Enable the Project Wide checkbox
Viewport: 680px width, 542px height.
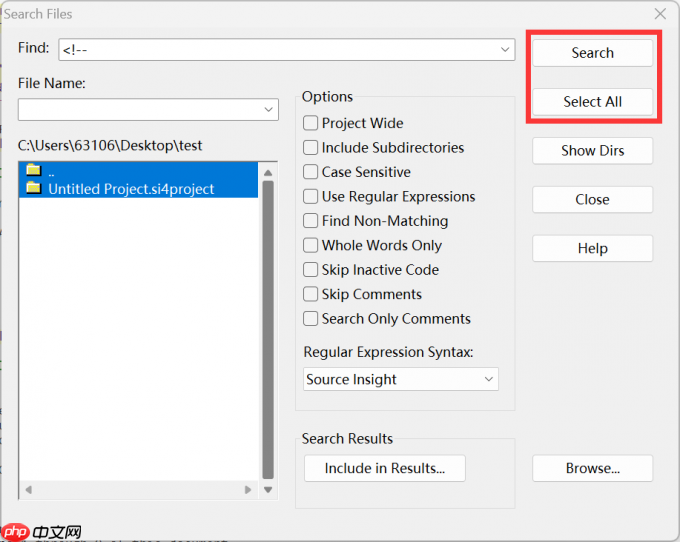point(311,123)
